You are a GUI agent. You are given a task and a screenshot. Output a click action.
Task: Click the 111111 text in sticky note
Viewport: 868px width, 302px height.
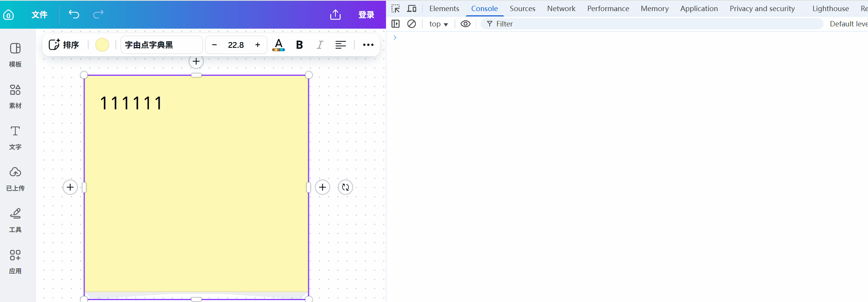click(131, 103)
